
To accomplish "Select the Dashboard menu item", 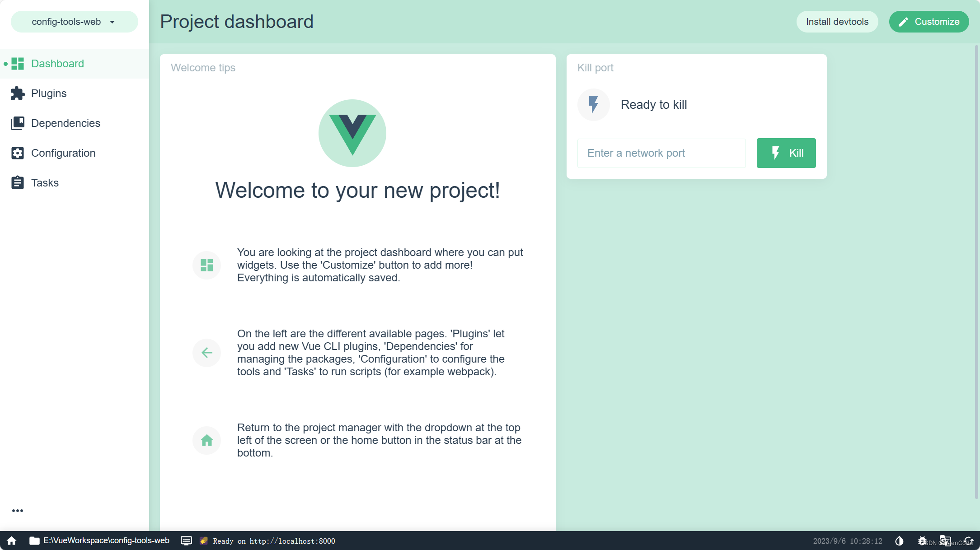I will 57,63.
